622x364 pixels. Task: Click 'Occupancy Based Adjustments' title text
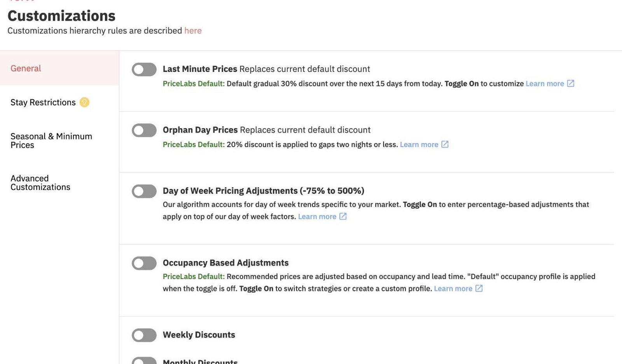(x=225, y=263)
